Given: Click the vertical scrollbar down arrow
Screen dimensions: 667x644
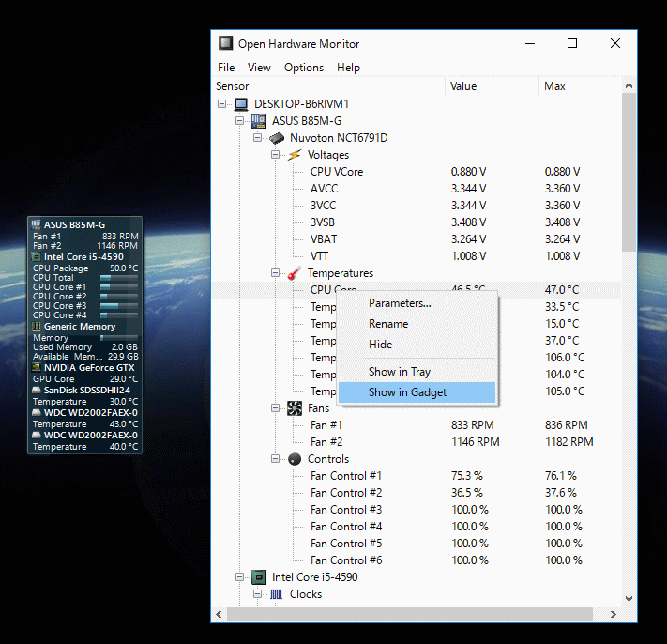Looking at the screenshot, I should [629, 598].
